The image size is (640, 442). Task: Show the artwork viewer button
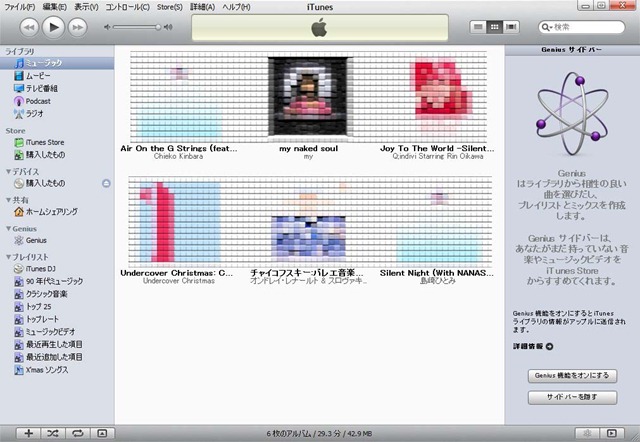tap(102, 433)
